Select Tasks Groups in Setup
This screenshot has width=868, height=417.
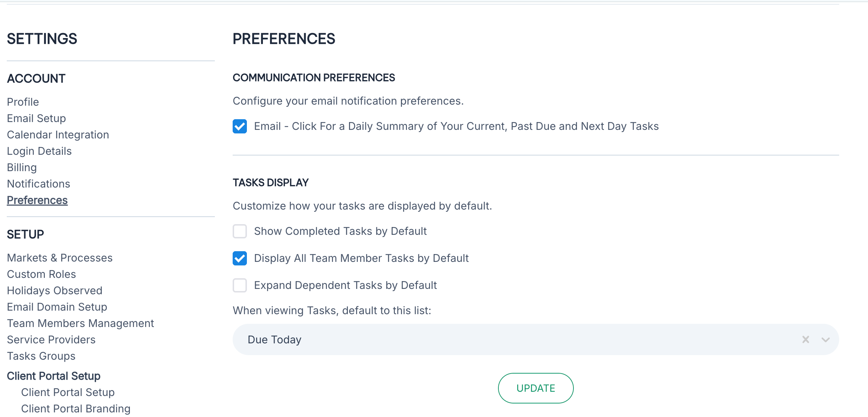41,356
